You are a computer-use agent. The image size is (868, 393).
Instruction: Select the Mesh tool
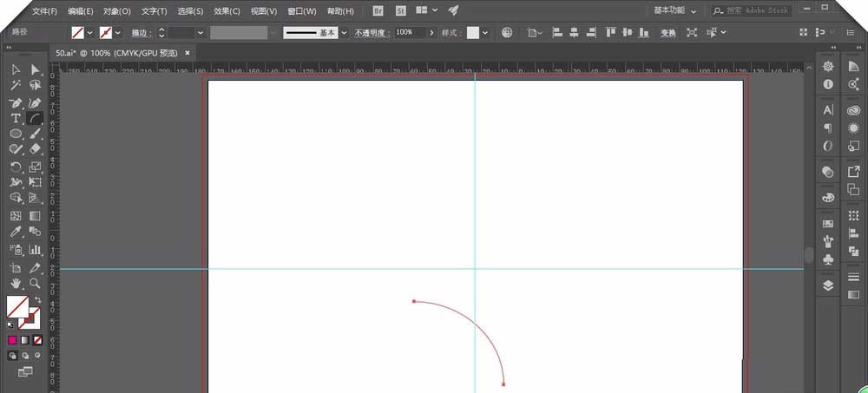click(x=16, y=216)
